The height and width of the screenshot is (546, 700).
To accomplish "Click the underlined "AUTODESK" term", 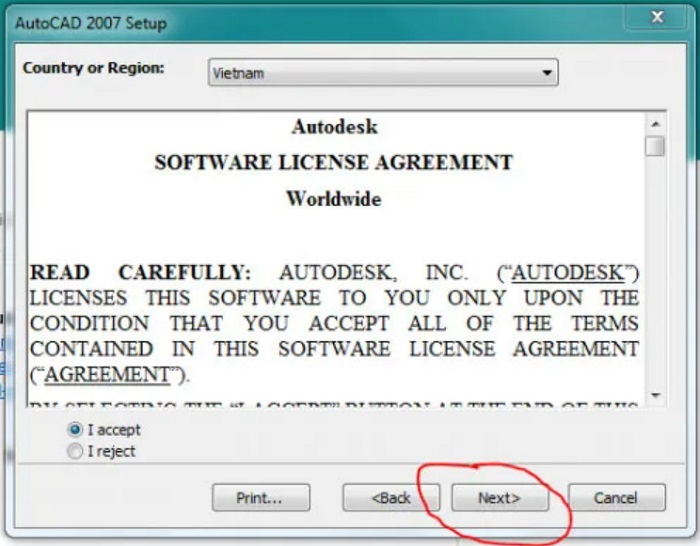I will tap(568, 273).
